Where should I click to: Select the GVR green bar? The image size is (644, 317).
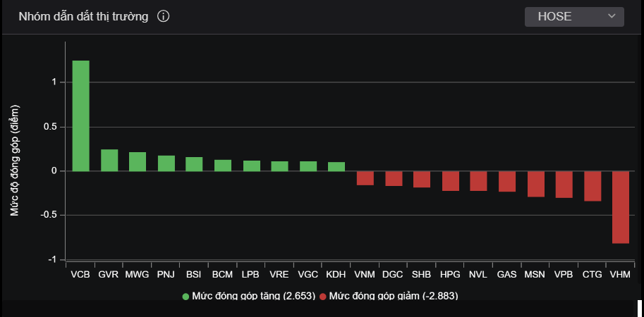click(x=109, y=161)
